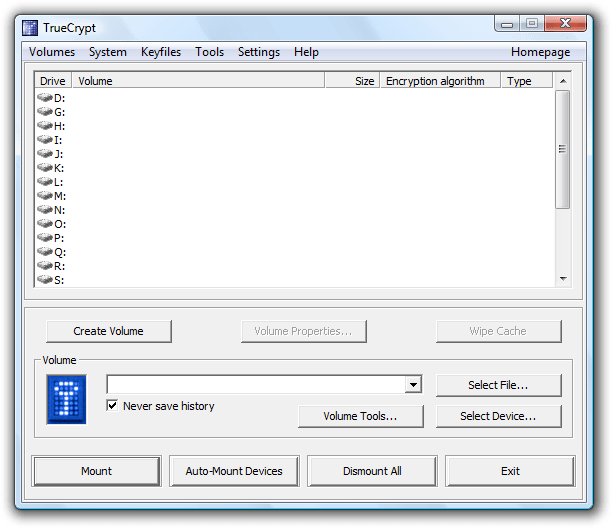Minimize the TrueCrypt window
The image size is (612, 528).
tap(507, 24)
